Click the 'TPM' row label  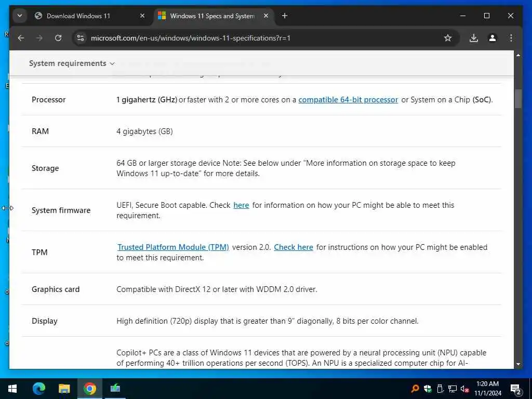pyautogui.click(x=39, y=252)
